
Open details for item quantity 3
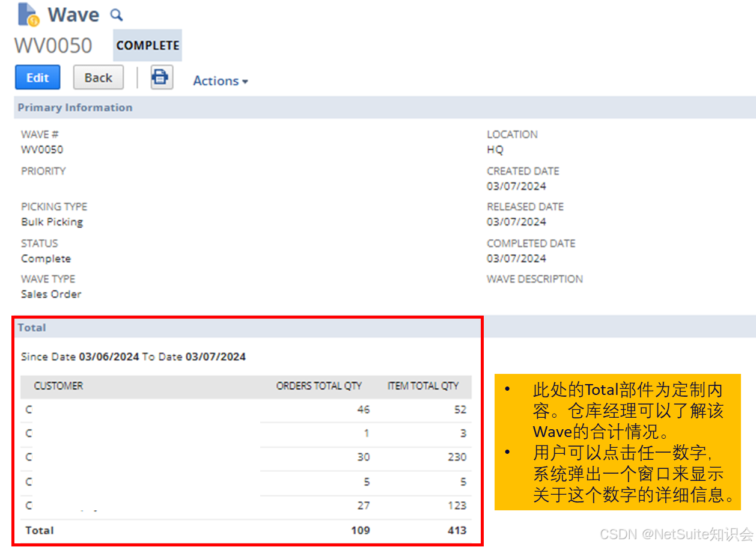click(463, 433)
